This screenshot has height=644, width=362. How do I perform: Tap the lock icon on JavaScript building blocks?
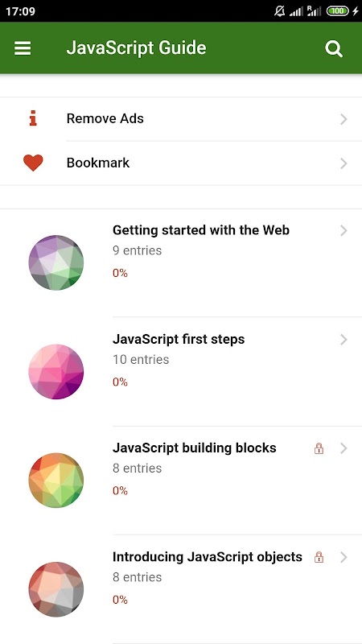click(319, 448)
